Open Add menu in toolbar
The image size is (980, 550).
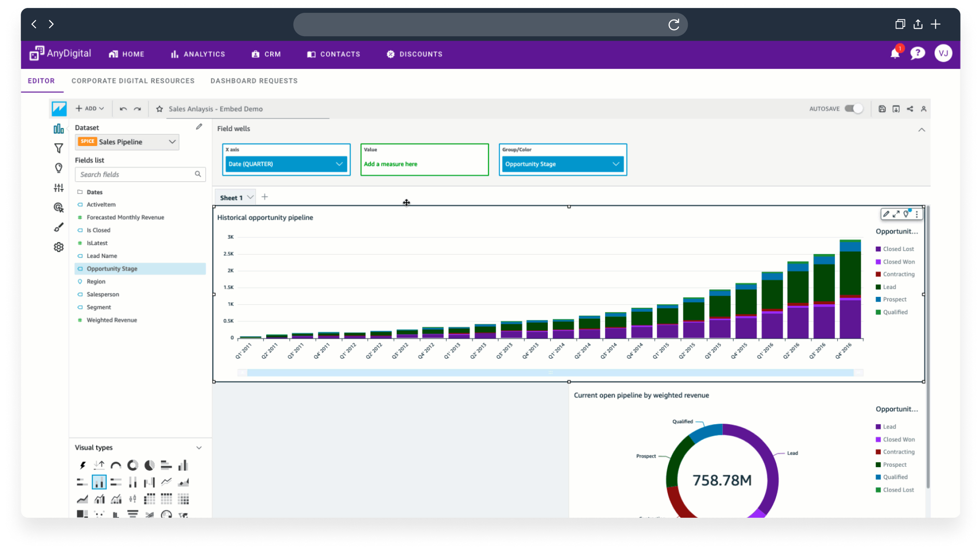click(90, 109)
